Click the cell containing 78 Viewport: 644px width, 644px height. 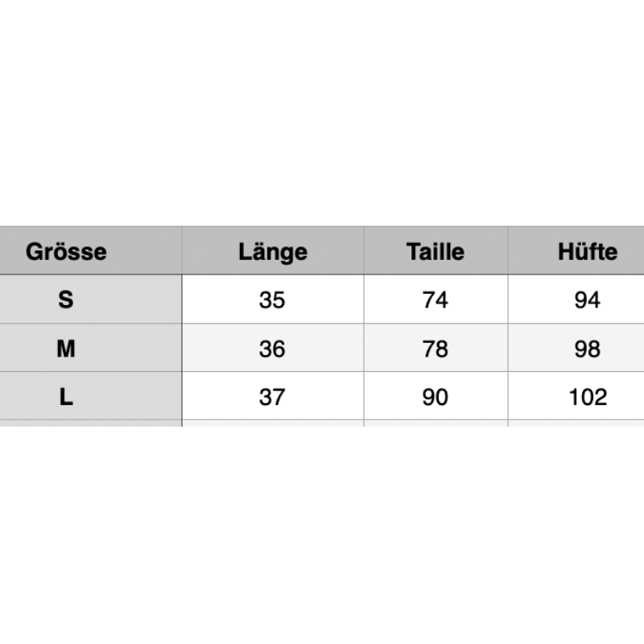[x=436, y=349]
